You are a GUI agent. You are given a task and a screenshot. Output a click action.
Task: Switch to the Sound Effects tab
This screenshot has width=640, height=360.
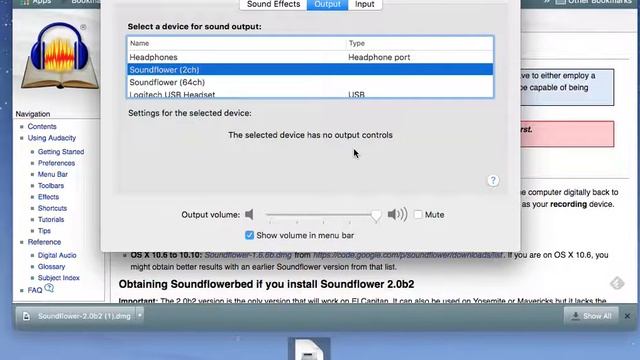click(273, 4)
